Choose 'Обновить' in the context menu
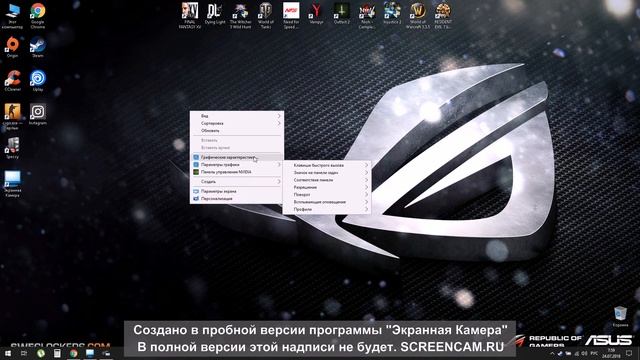Image resolution: width=640 pixels, height=360 pixels. (x=237, y=131)
